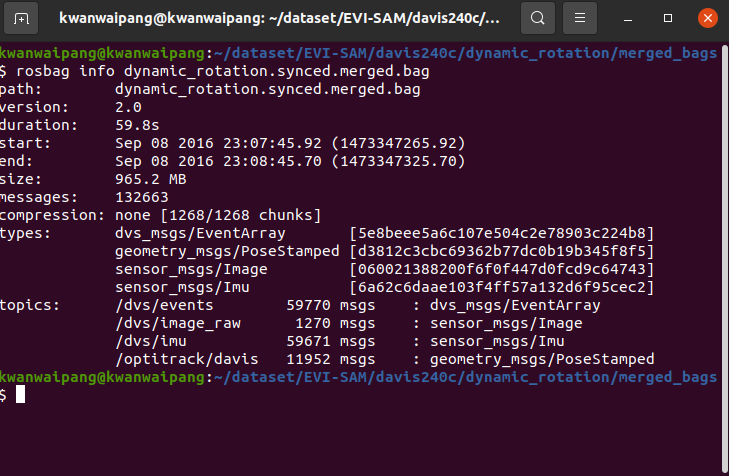The image size is (729, 476).
Task: Click the vertical scrollbar on right edge
Action: 725,258
